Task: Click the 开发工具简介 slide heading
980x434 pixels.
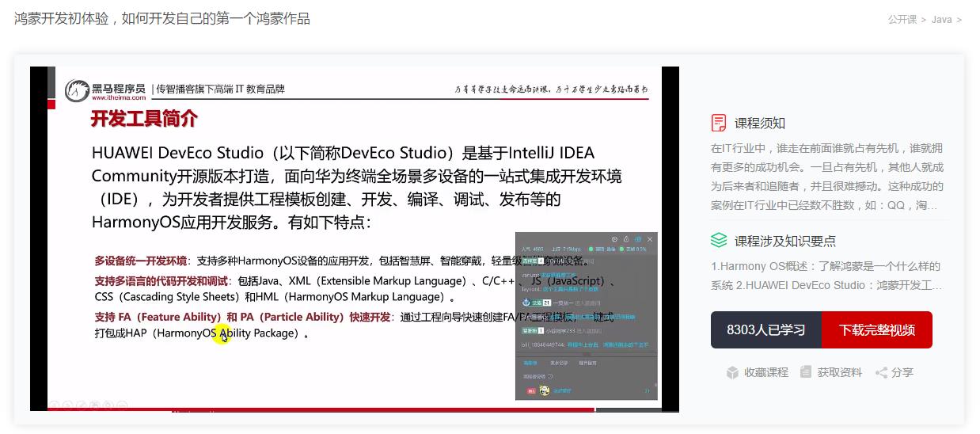Action: pos(144,120)
